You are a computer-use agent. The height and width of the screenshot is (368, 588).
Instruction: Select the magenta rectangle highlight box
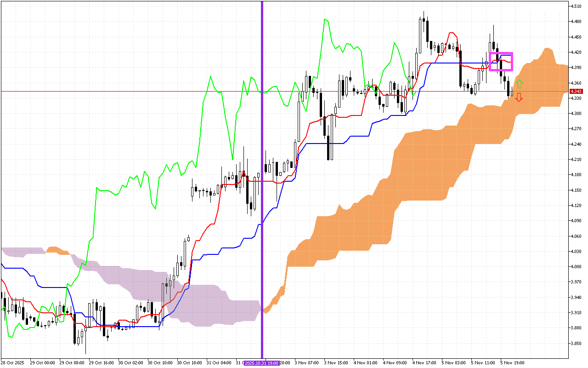click(x=501, y=62)
